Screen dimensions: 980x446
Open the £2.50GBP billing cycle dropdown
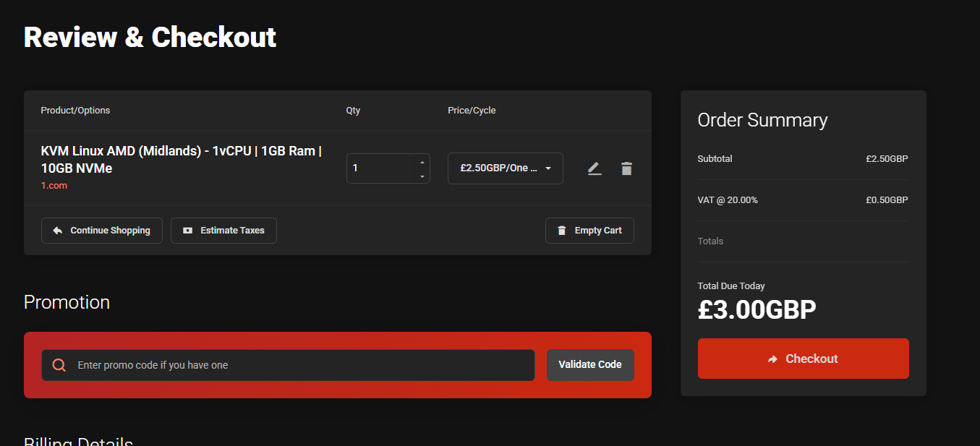pyautogui.click(x=506, y=168)
